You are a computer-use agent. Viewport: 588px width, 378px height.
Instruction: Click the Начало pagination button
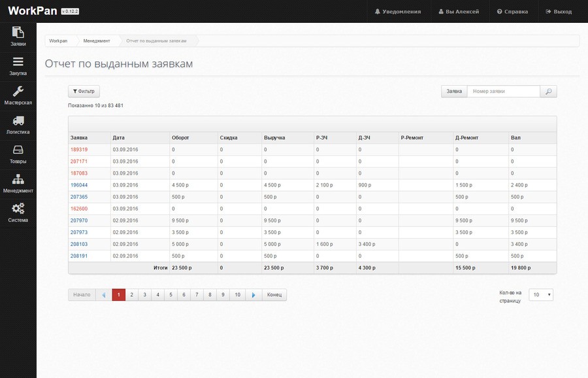82,295
